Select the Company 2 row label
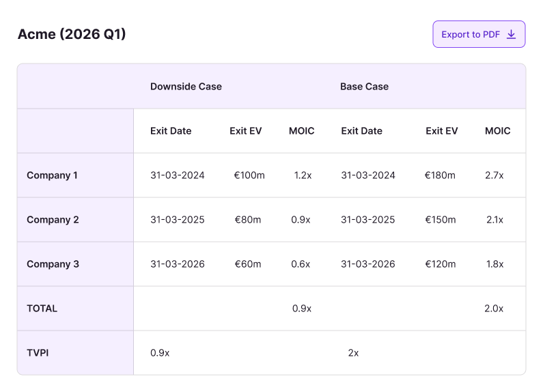The height and width of the screenshot is (392, 543). pos(53,220)
